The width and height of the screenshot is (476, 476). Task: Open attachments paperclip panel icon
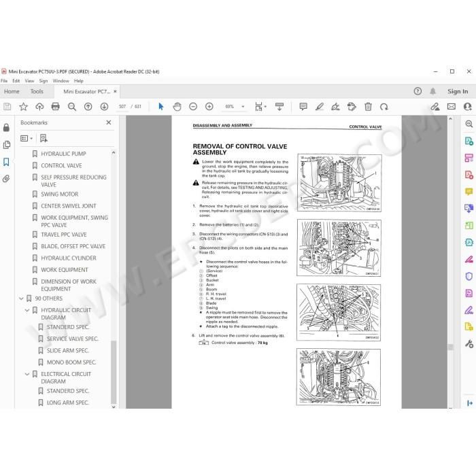(6, 179)
